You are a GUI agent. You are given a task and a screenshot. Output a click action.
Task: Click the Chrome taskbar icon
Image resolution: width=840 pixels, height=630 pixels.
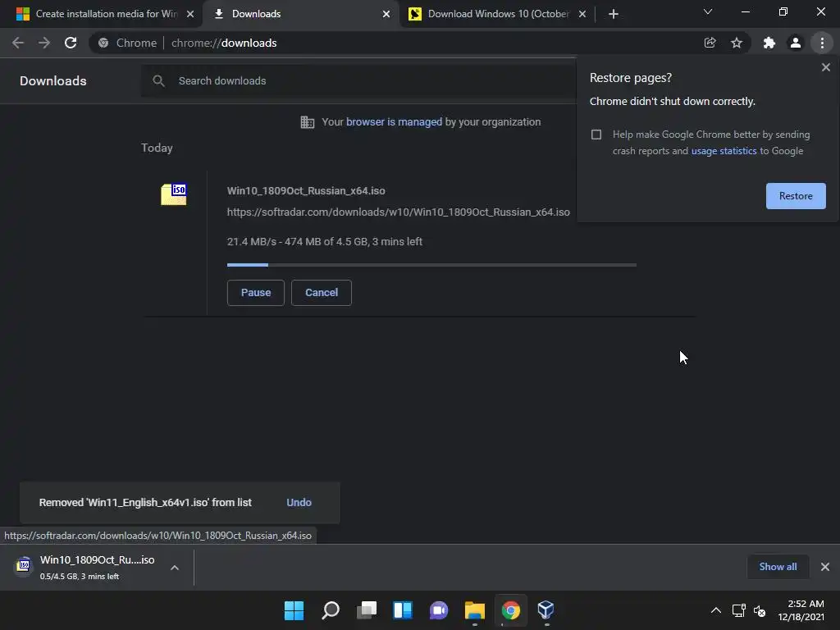(510, 610)
